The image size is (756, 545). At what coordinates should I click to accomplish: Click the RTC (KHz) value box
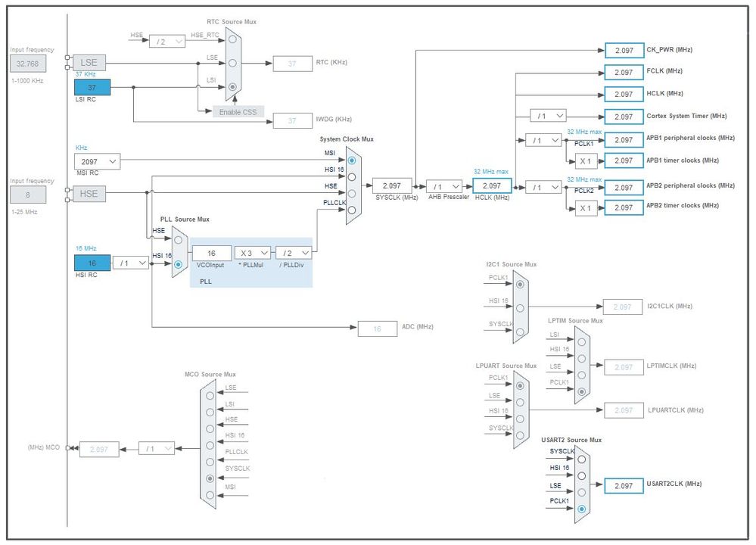pyautogui.click(x=293, y=64)
